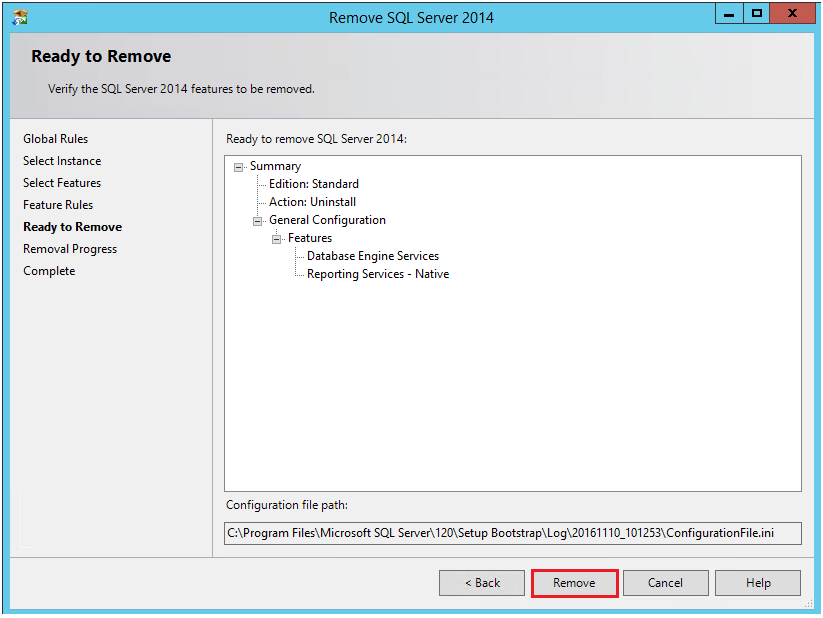Click 'Verify the SQL Server 2014 features' text
The width and height of the screenshot is (823, 618).
point(181,89)
